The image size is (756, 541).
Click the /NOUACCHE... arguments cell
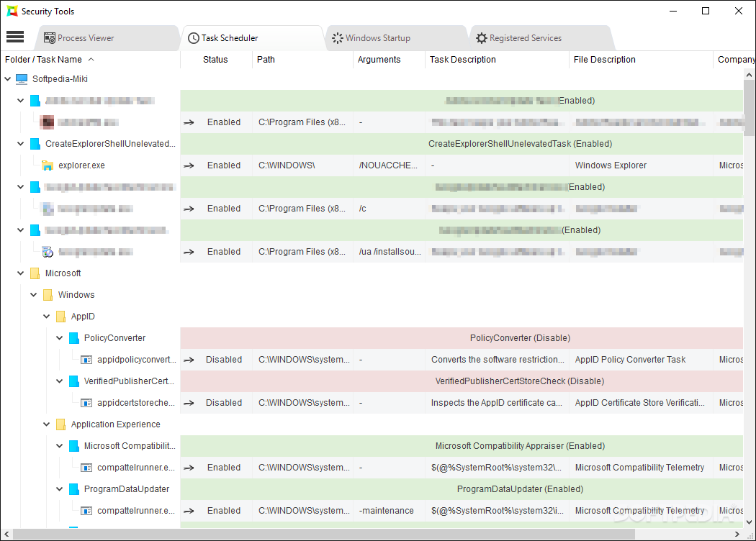pos(389,165)
